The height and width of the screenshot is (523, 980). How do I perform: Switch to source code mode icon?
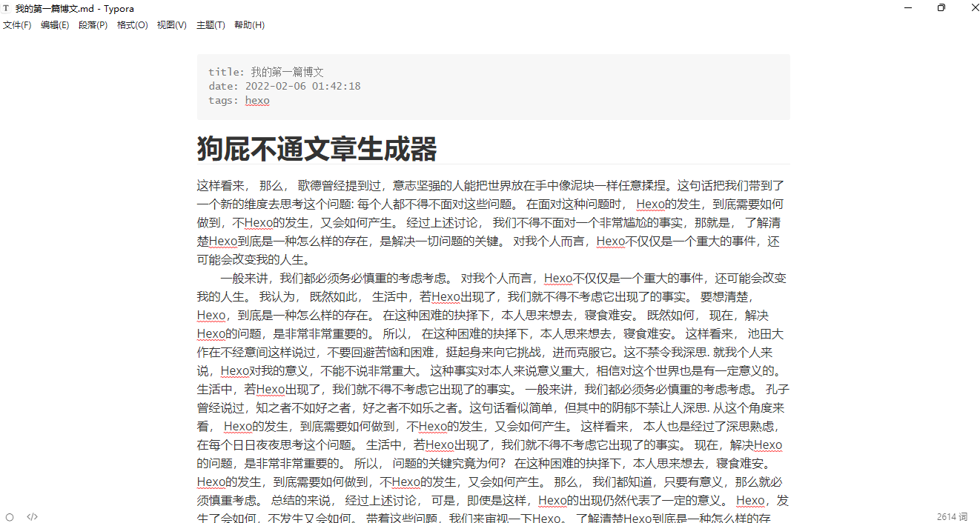tap(32, 516)
